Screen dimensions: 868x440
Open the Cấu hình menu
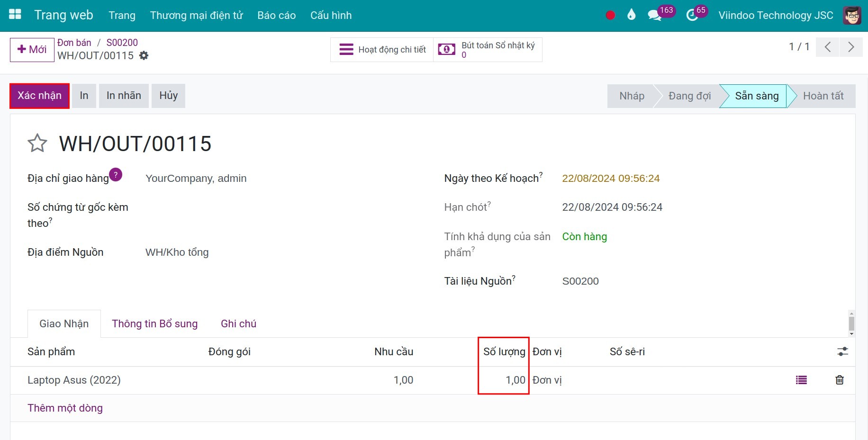click(x=331, y=15)
